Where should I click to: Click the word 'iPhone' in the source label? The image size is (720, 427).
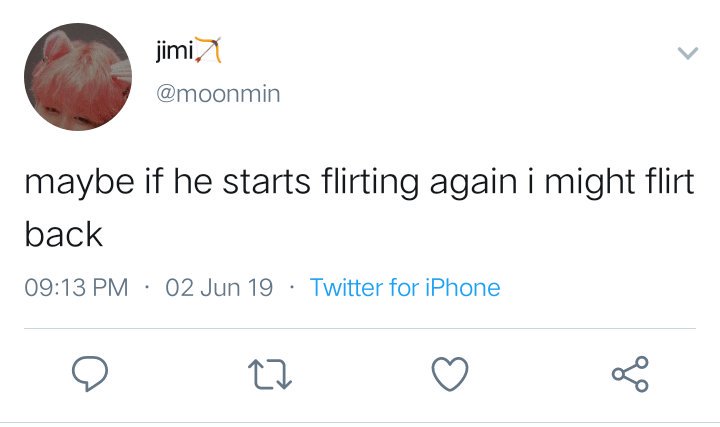pyautogui.click(x=463, y=288)
